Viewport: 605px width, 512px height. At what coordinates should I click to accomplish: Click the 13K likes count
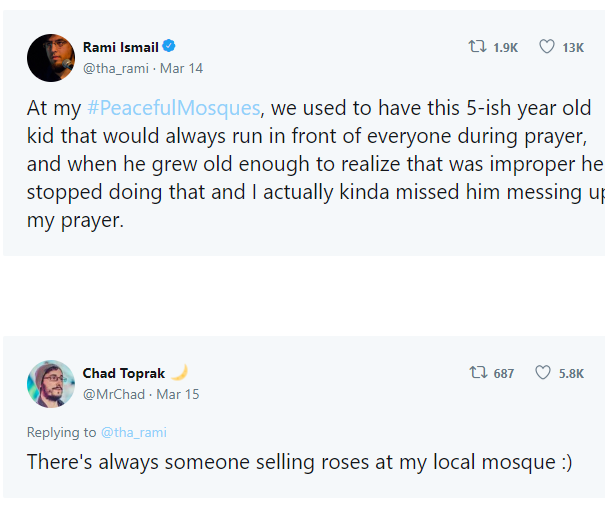[573, 47]
